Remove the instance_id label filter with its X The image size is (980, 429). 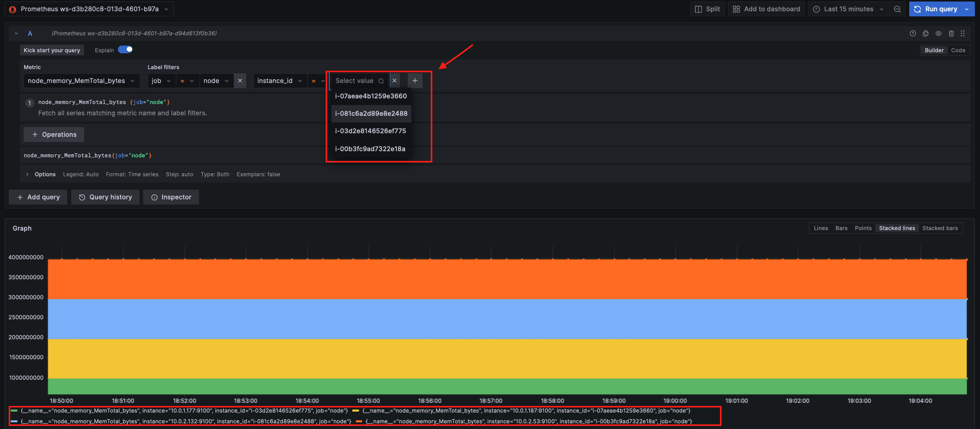tap(394, 81)
